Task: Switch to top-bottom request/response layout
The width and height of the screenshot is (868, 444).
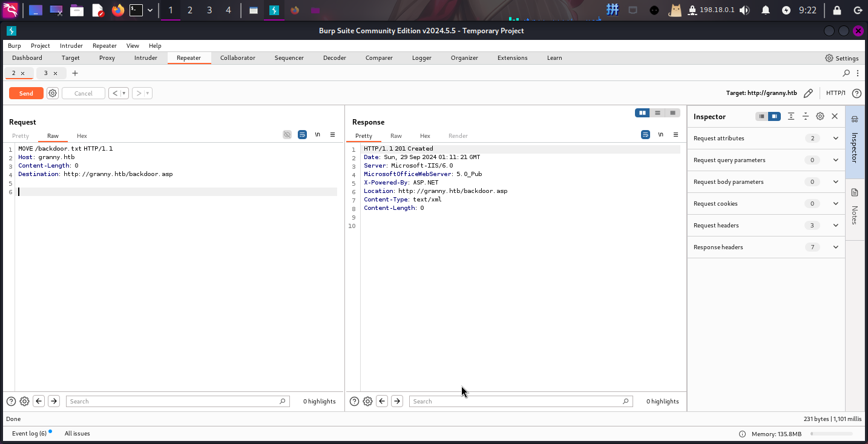Action: (657, 113)
